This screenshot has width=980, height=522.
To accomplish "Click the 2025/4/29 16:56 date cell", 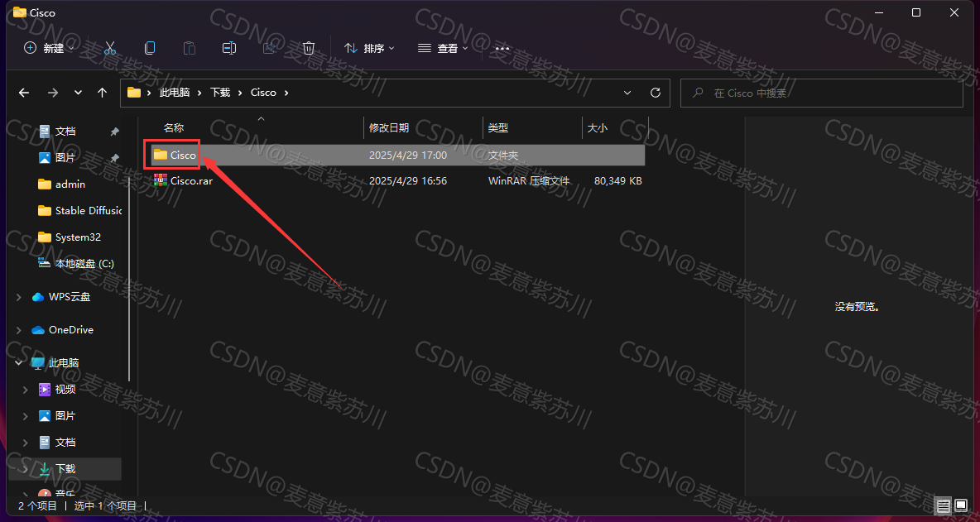I will (408, 180).
